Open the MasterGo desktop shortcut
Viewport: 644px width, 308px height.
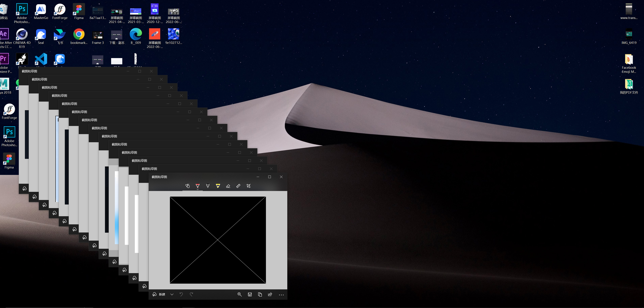pos(41,9)
